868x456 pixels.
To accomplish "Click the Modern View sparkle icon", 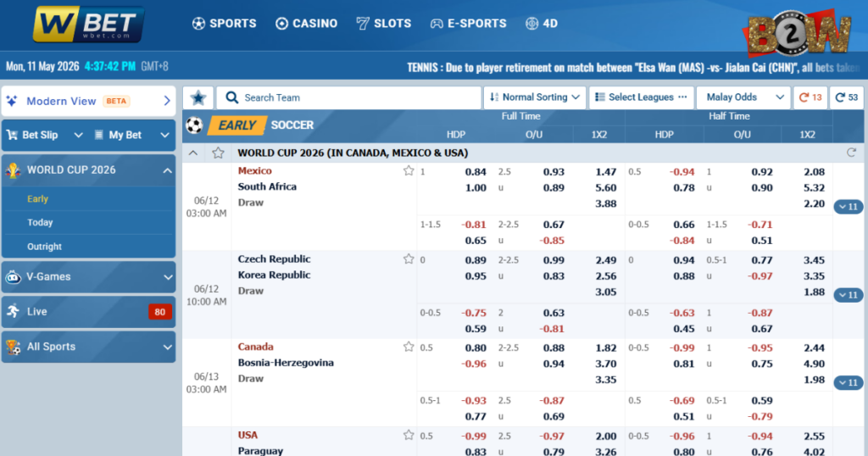I will 12,101.
